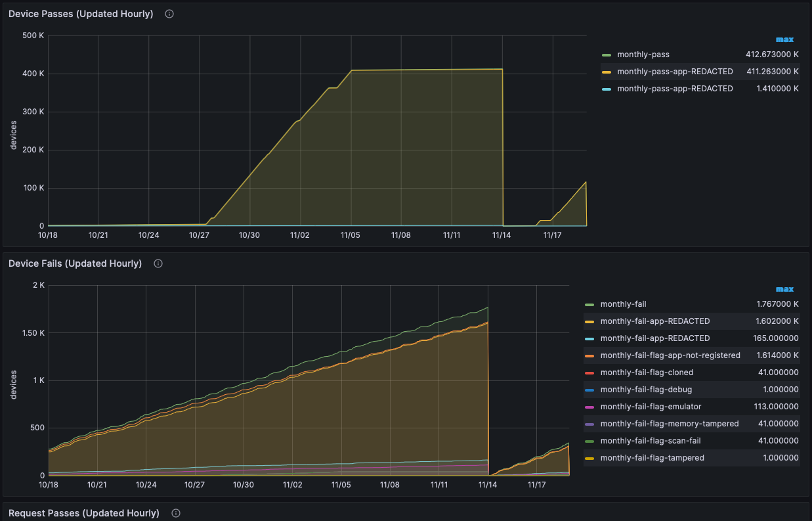This screenshot has width=812, height=521.
Task: Click the Device Fails panel info icon
Action: coord(158,263)
